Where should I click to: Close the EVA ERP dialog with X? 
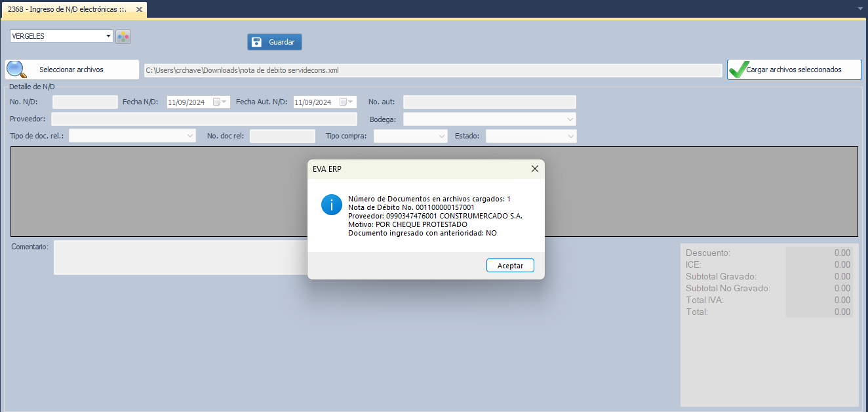(x=535, y=169)
